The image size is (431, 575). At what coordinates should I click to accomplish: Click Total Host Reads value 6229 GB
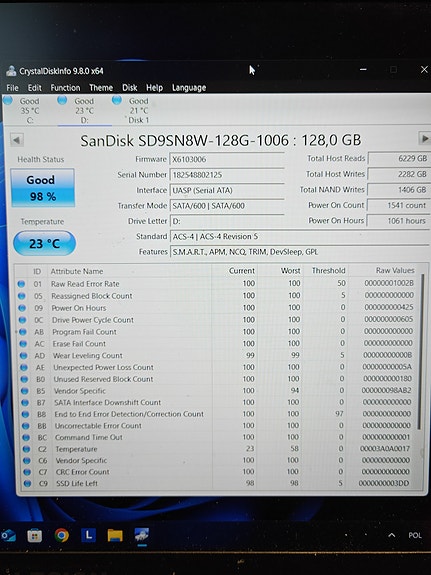click(x=399, y=158)
